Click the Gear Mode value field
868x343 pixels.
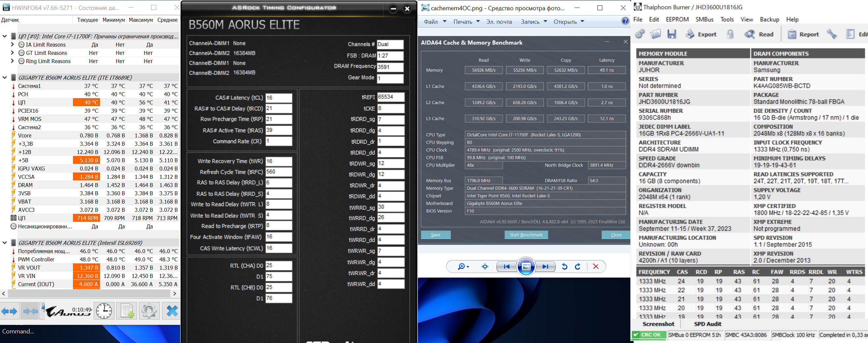[x=390, y=78]
